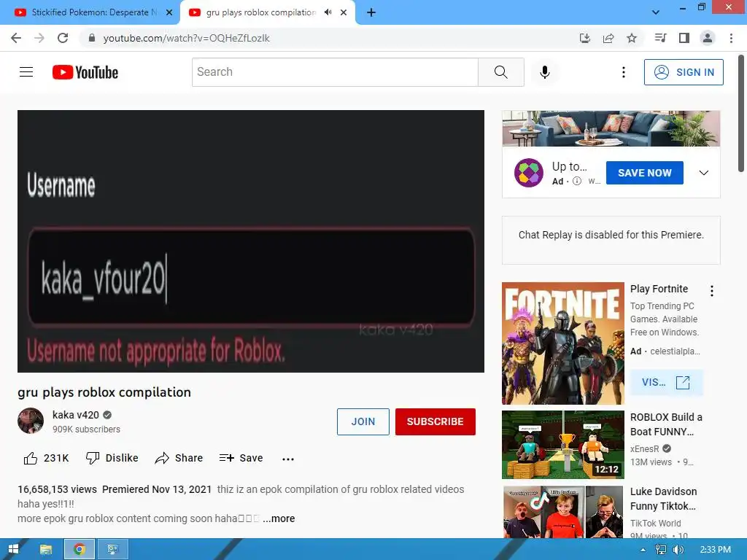Close the Stickified Pokemon tab
This screenshot has width=747, height=560.
point(169,12)
